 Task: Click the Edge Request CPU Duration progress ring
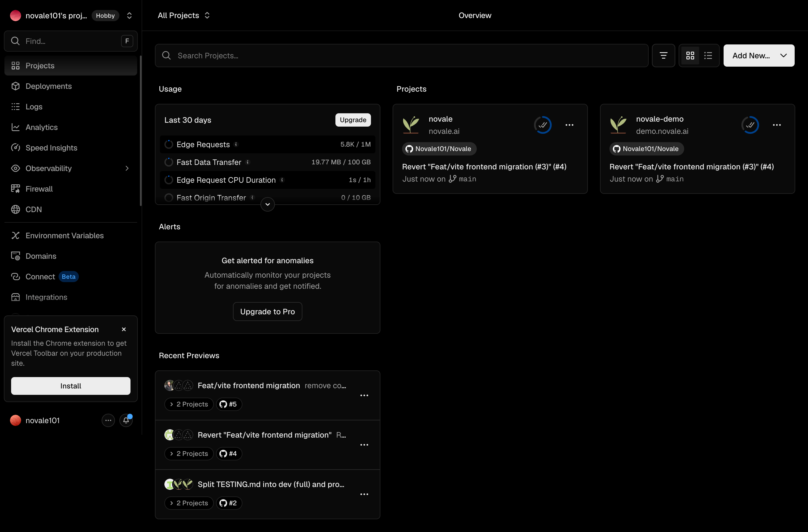pyautogui.click(x=169, y=180)
